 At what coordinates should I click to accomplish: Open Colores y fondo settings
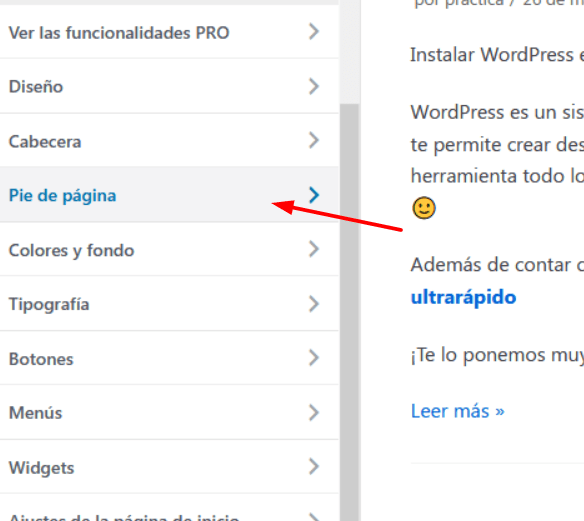click(169, 250)
